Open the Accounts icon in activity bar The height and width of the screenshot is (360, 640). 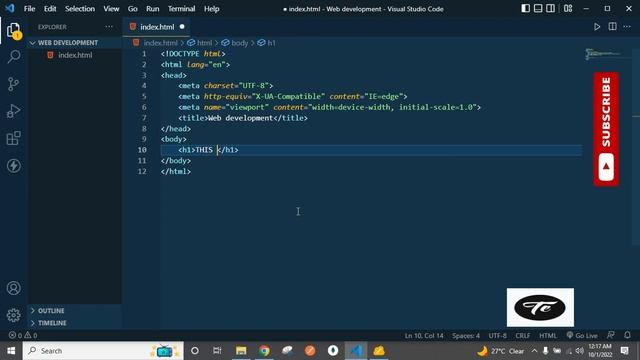(x=13, y=288)
